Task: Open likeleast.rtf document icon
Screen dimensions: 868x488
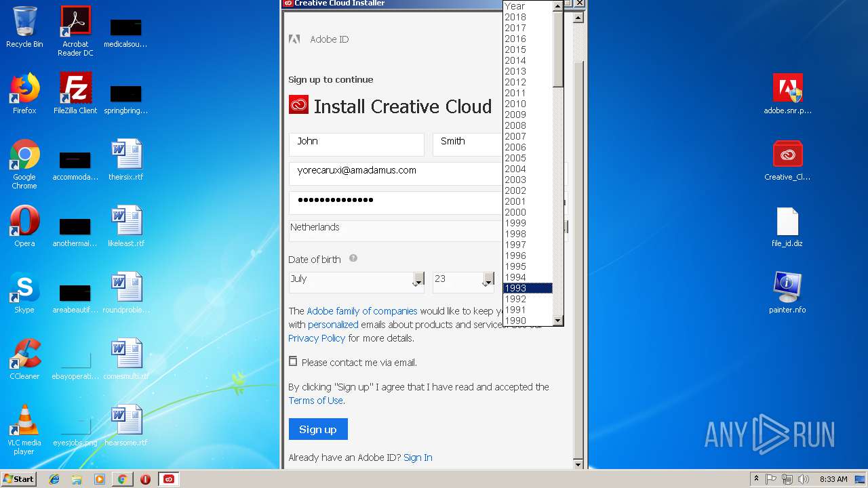Action: click(x=126, y=226)
